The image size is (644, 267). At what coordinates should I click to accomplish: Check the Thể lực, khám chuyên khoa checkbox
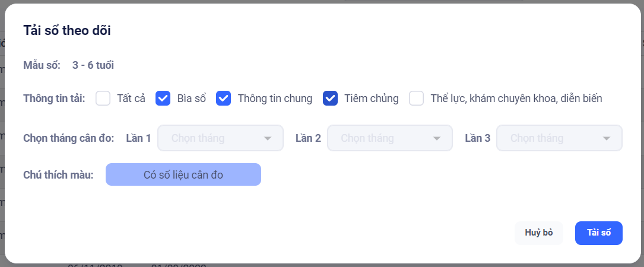(x=417, y=98)
